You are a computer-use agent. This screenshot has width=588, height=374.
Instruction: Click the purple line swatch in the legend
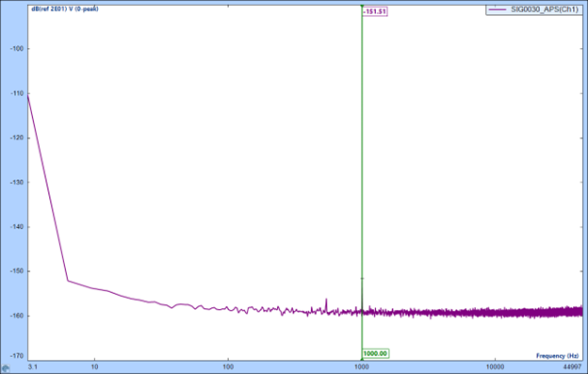tap(498, 9)
